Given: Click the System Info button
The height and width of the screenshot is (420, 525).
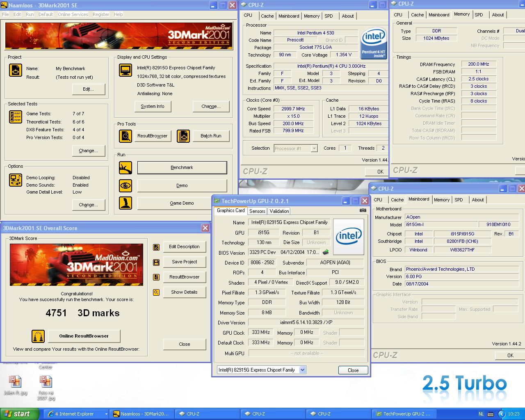Looking at the screenshot, I should pyautogui.click(x=153, y=106).
